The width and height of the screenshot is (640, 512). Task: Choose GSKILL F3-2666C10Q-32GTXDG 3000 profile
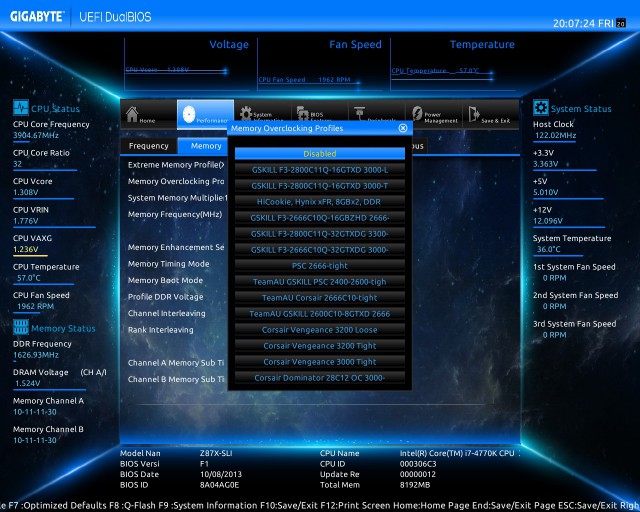click(x=320, y=250)
